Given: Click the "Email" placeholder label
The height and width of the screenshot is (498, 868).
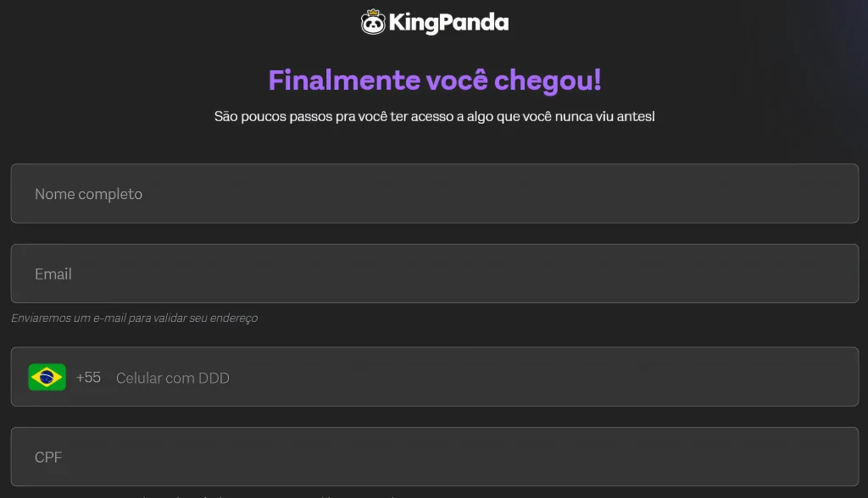Looking at the screenshot, I should tap(53, 274).
